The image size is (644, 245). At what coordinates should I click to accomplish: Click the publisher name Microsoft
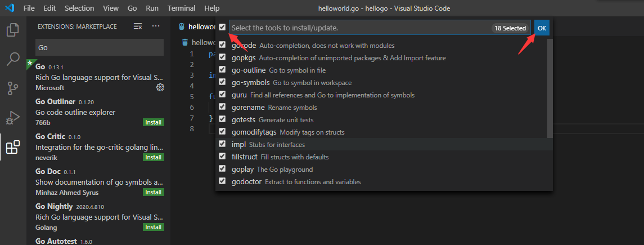pos(49,87)
